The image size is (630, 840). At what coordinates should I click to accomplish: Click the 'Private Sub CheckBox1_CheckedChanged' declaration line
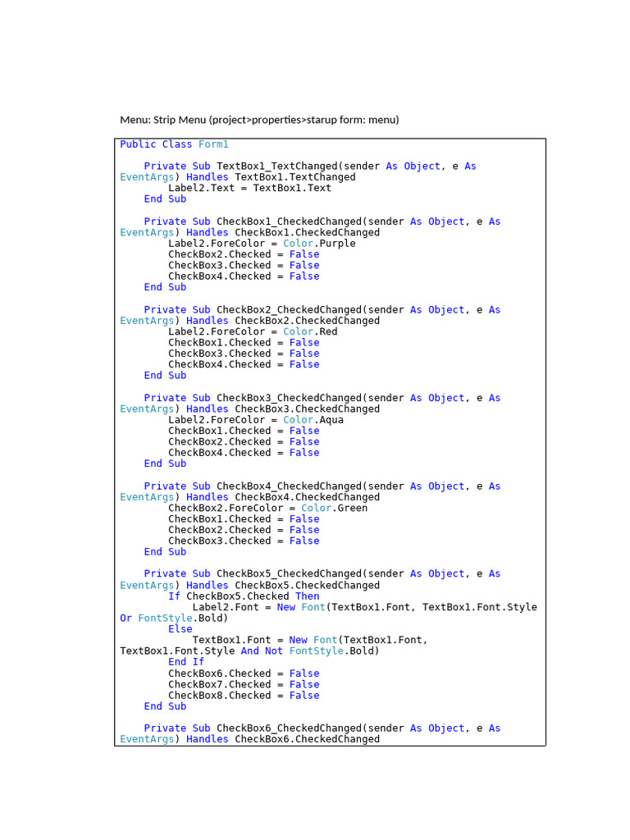tap(322, 221)
